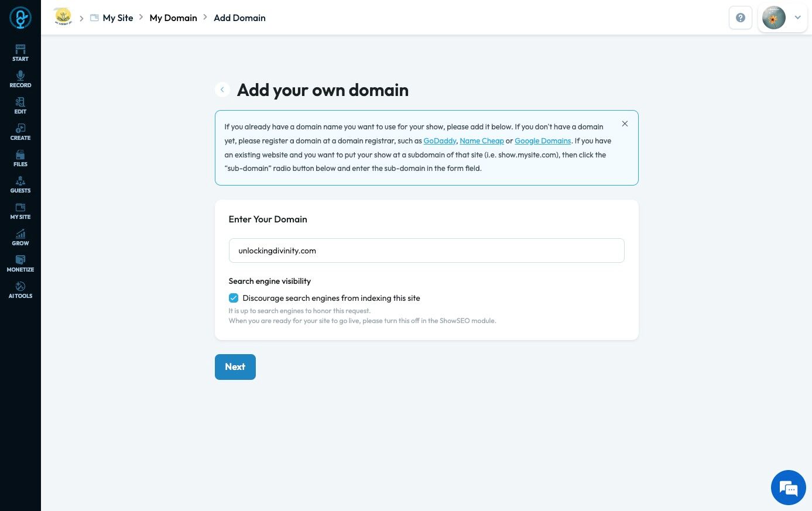This screenshot has width=812, height=511.
Task: Expand the user account dropdown arrow
Action: (797, 18)
